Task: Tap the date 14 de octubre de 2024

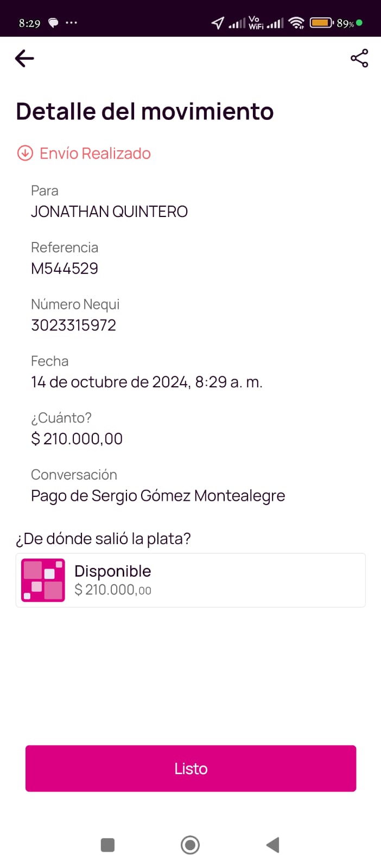Action: pyautogui.click(x=110, y=382)
